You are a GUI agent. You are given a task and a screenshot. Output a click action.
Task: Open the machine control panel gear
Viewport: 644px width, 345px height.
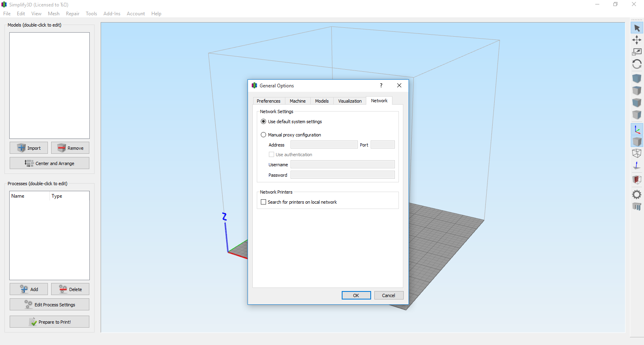637,194
